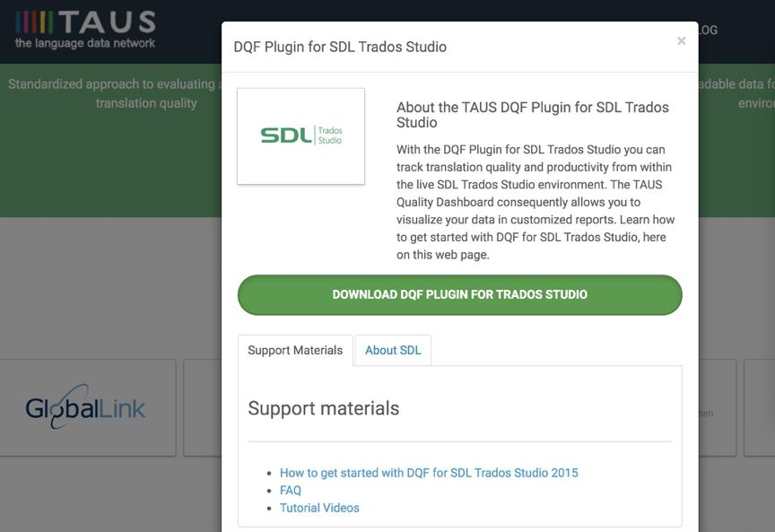Click the card peeking right of the dialog

coord(717,408)
